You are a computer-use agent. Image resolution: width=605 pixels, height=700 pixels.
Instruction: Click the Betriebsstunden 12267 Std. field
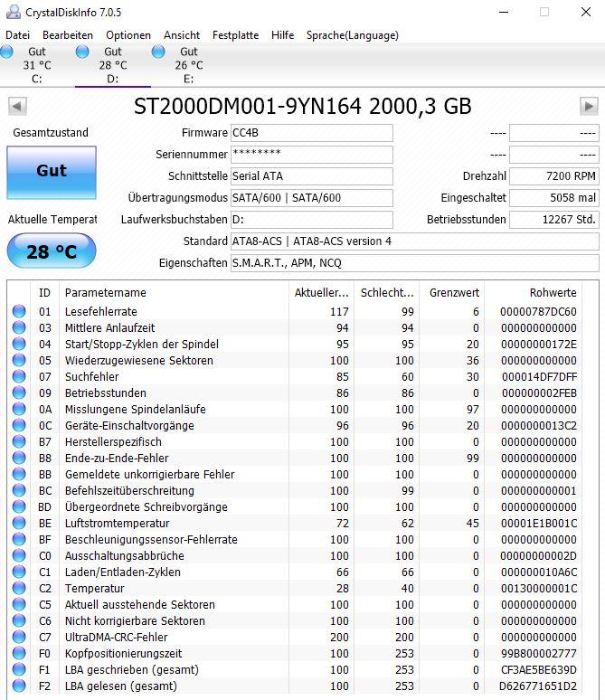(554, 220)
